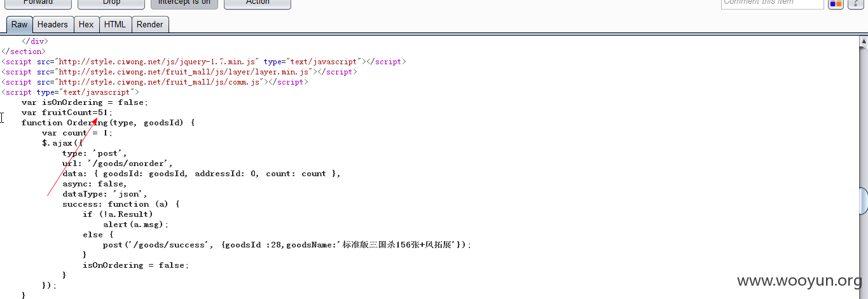Open the Hex view tab

point(86,25)
